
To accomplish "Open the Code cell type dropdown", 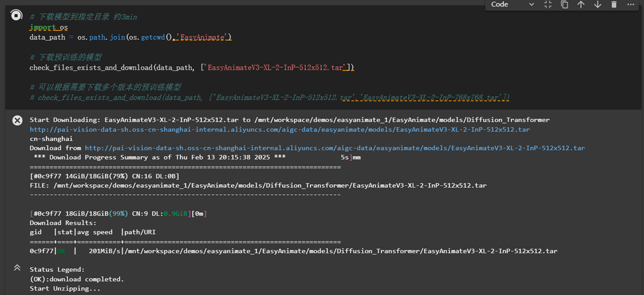I will 513,4.
